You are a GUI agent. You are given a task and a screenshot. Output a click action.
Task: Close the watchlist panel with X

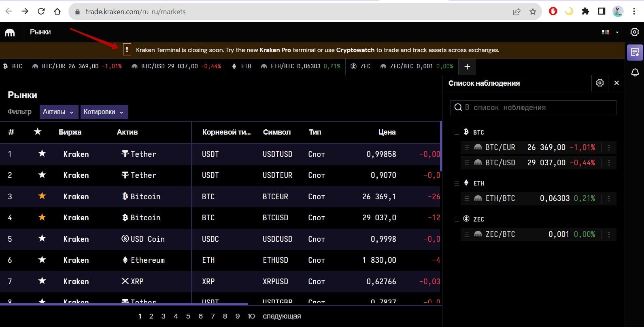(616, 83)
